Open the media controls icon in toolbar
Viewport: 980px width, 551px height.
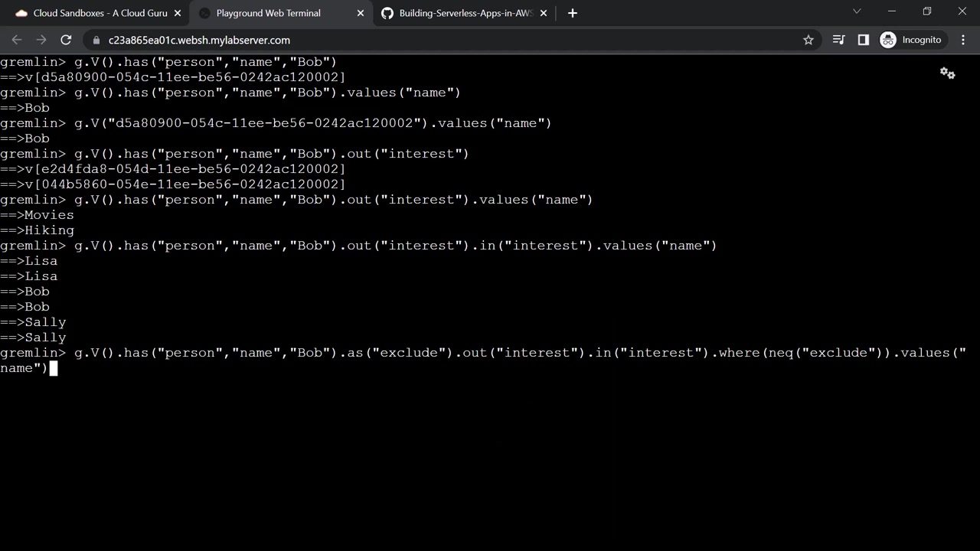[838, 40]
